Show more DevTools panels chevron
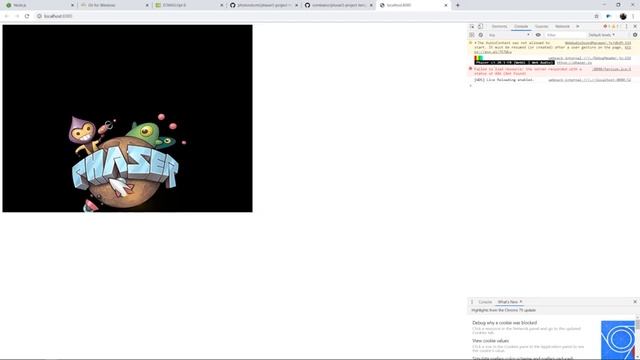This screenshot has width=640, height=360. [578, 26]
